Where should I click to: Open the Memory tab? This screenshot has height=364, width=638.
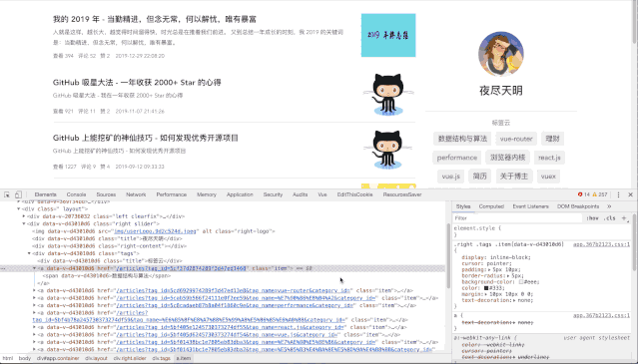207,194
